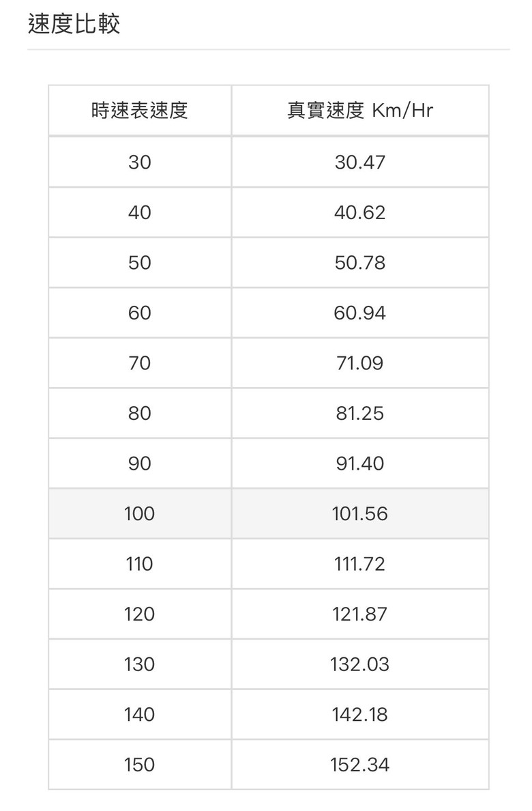This screenshot has width=532, height=811.
Task: Click the speedometer value 140 cell
Action: [140, 714]
